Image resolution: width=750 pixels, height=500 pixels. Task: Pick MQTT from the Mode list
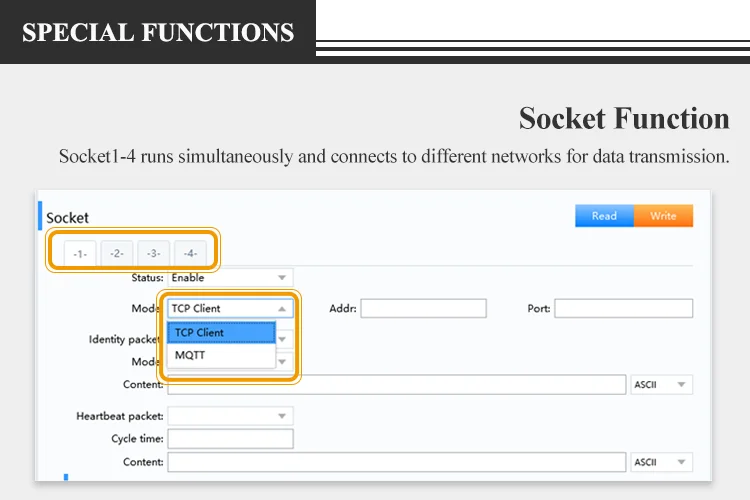220,355
